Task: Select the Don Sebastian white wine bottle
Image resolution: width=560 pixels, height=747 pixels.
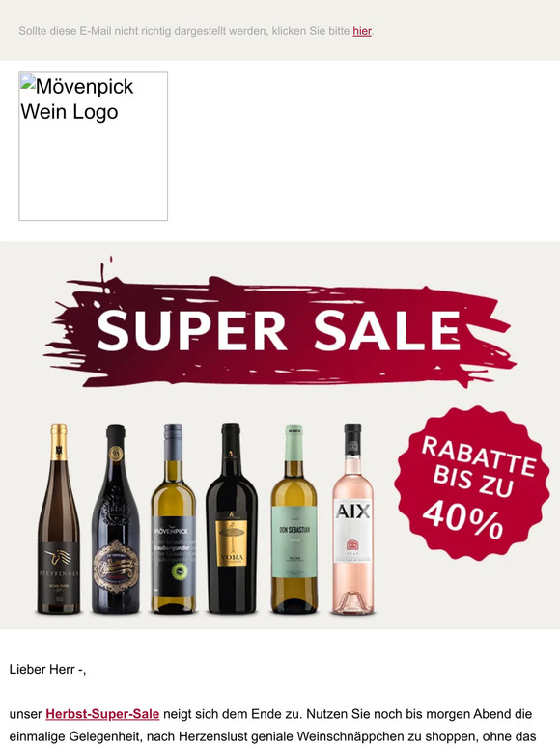Action: pyautogui.click(x=294, y=518)
